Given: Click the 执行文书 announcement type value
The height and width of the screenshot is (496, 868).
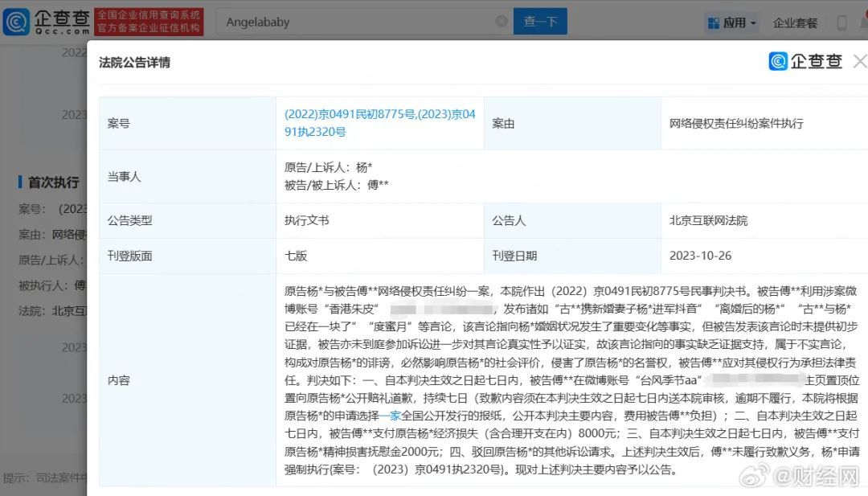Looking at the screenshot, I should pos(306,219).
